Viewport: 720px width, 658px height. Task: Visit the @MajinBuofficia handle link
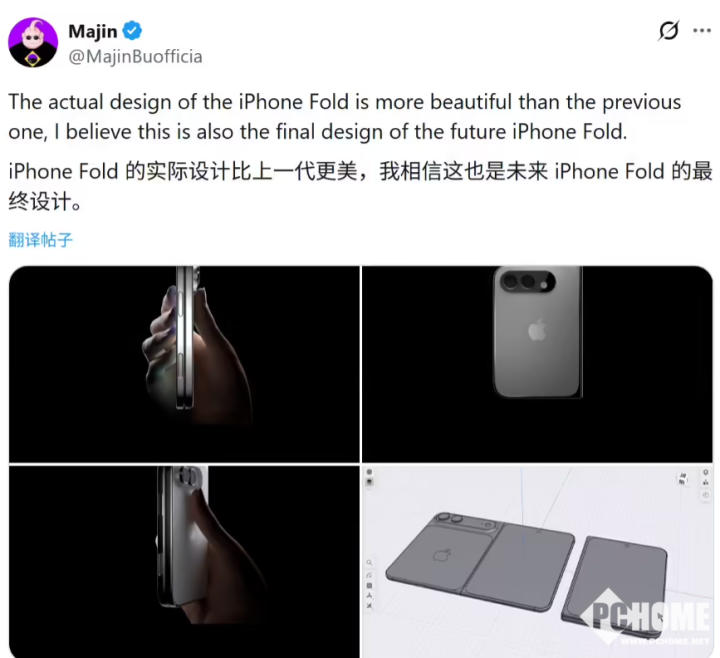click(x=135, y=56)
